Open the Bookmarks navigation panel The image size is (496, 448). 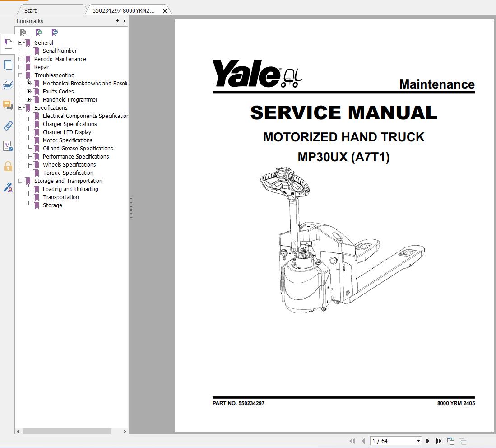8,44
